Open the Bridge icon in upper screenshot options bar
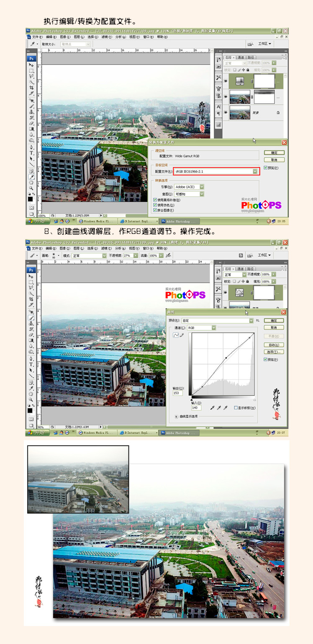Image resolution: width=313 pixels, height=644 pixels. coord(250,44)
